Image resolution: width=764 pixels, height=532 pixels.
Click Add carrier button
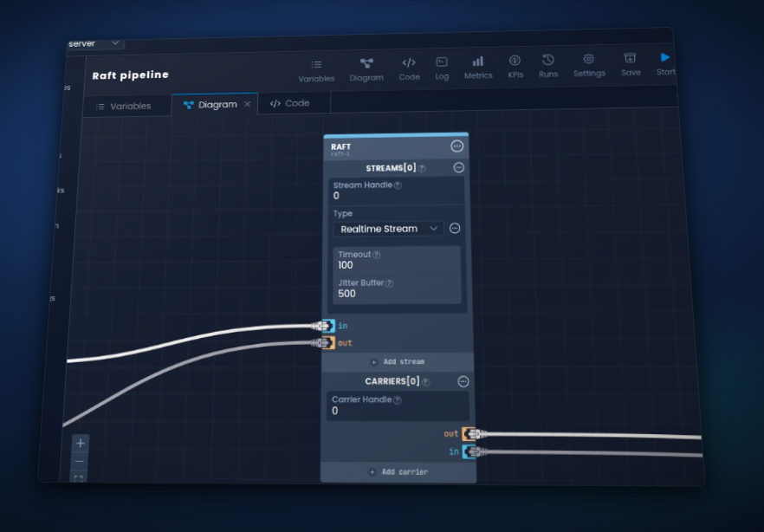398,472
